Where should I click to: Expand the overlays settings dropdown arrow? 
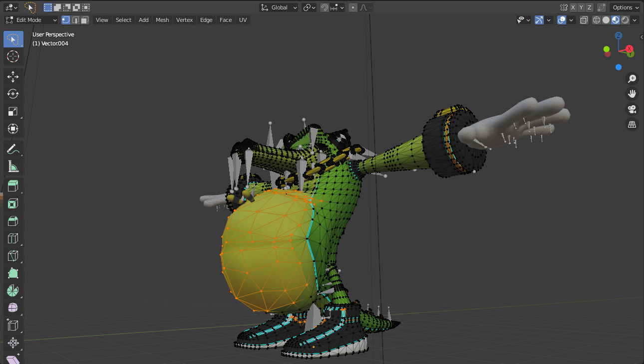[571, 20]
